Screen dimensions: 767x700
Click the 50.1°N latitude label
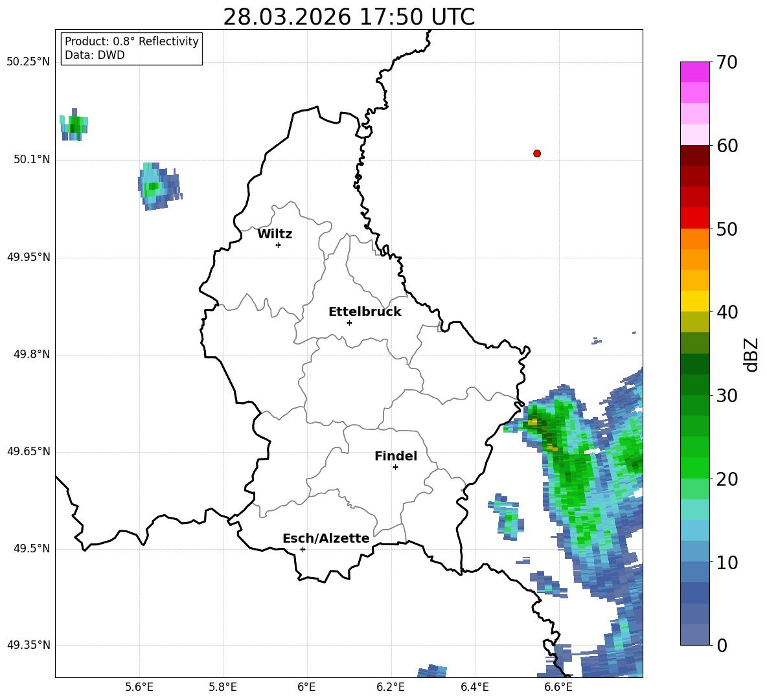point(32,159)
